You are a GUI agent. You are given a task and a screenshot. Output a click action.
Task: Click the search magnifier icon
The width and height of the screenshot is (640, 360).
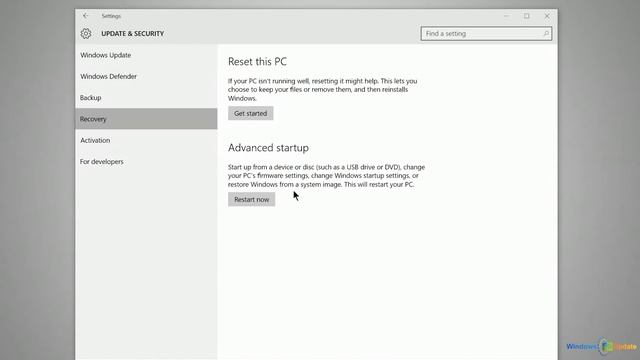point(546,33)
